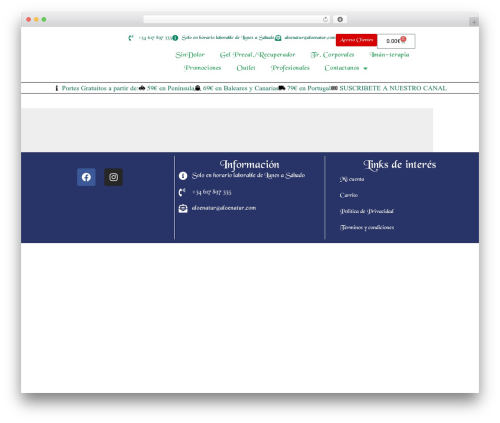
Task: Open the Tr. Corporales menu item
Action: pos(332,55)
